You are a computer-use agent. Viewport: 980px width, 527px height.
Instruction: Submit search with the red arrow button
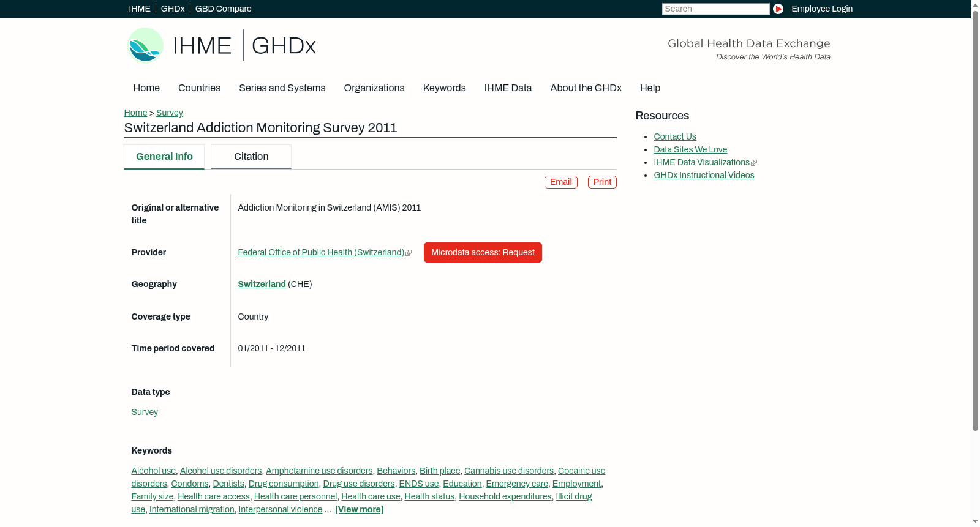778,9
